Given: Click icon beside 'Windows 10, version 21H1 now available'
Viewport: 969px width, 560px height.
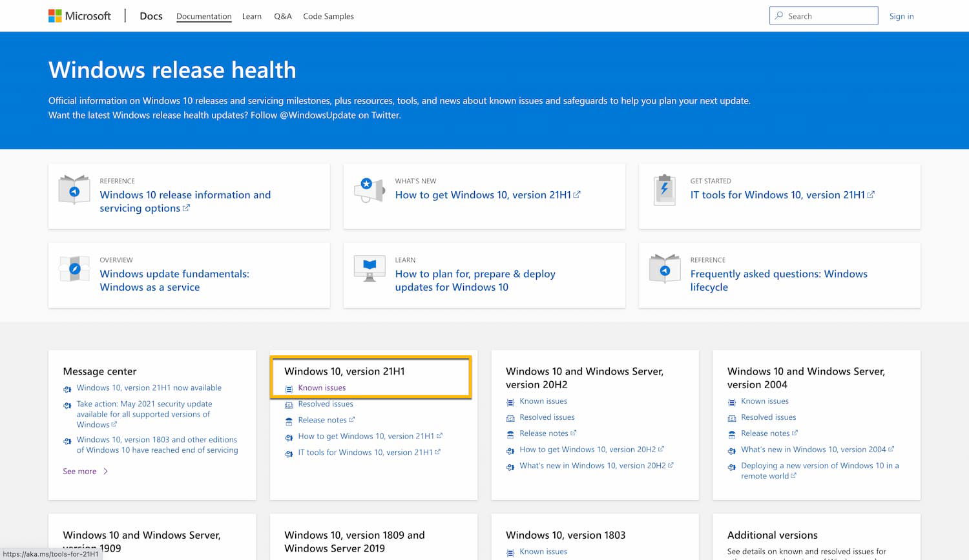Looking at the screenshot, I should pos(67,389).
